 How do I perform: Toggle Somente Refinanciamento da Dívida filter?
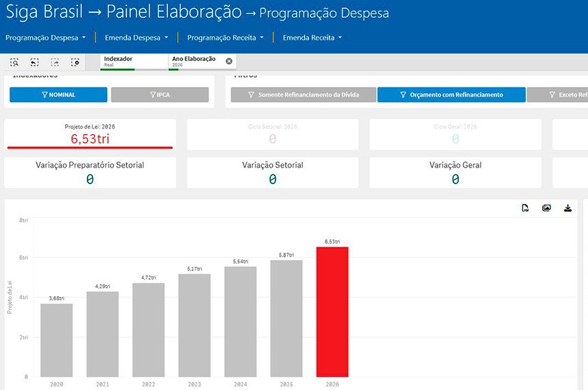pos(303,94)
